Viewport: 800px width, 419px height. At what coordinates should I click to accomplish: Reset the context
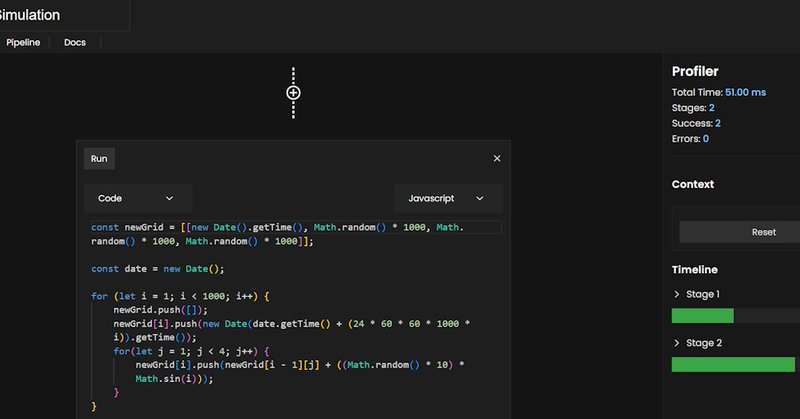tap(740, 232)
